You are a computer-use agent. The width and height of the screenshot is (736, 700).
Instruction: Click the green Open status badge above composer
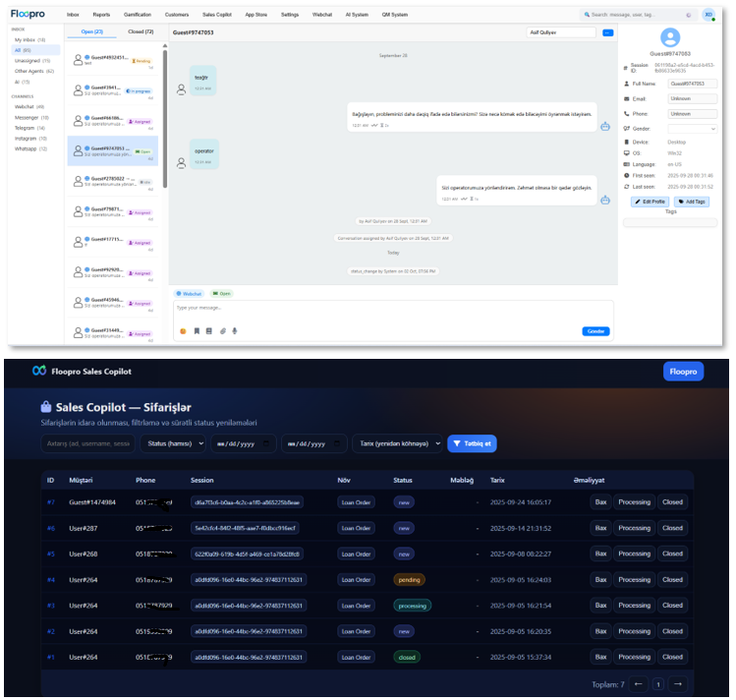[x=221, y=294]
